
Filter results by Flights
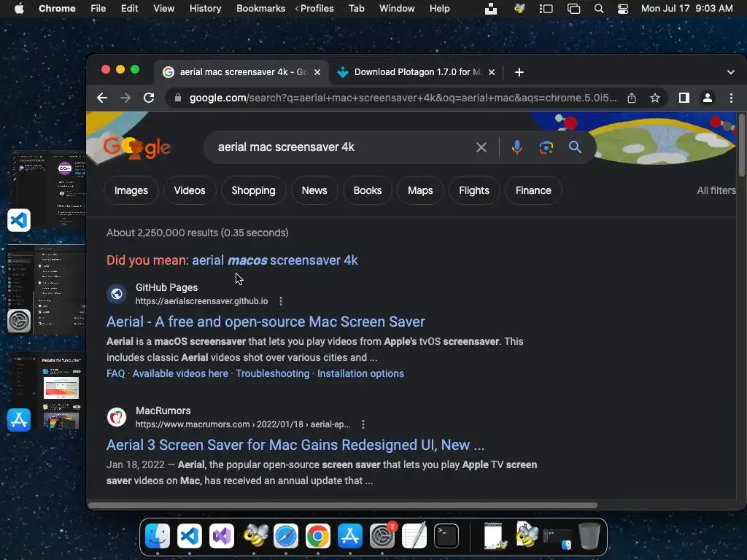point(474,190)
